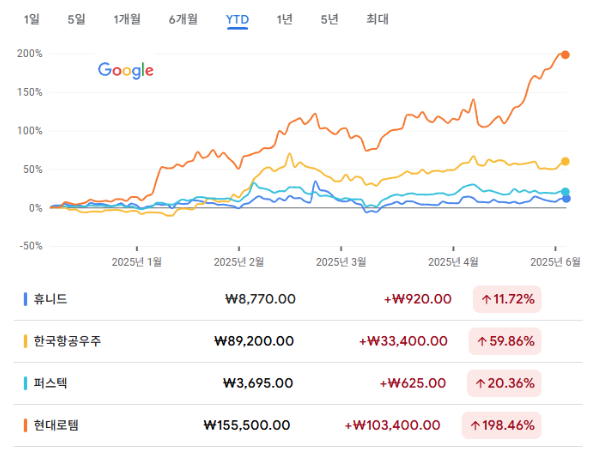Select the 1일 time range tab

click(32, 19)
